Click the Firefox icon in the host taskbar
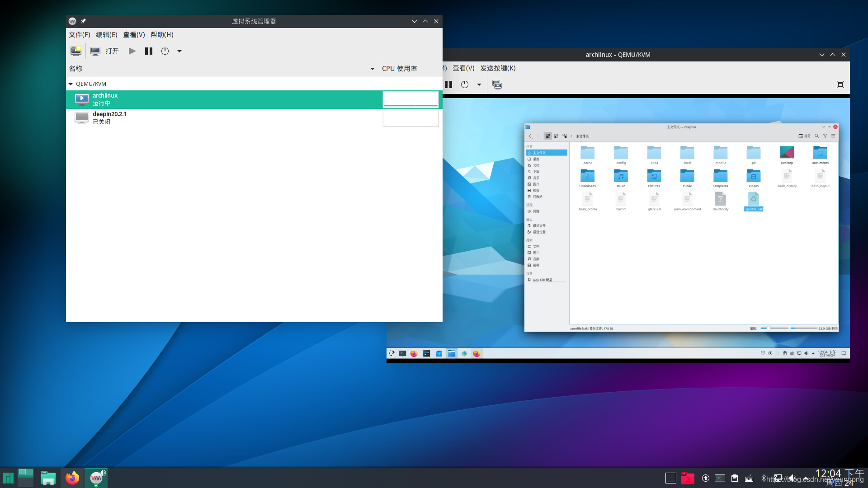Viewport: 868px width, 488px height. (71, 477)
